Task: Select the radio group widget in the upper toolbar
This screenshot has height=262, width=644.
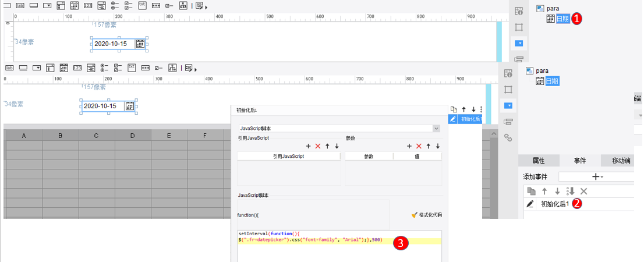Action: coord(115,5)
